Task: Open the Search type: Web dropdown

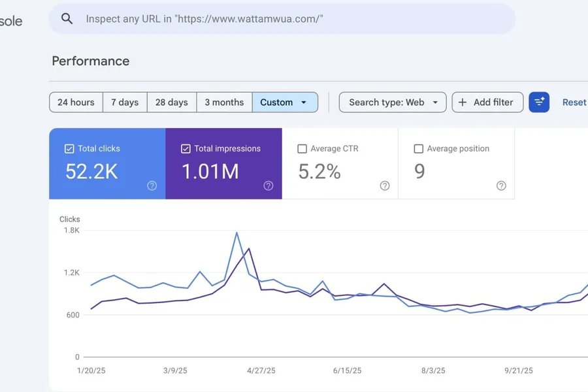Action: click(x=392, y=102)
